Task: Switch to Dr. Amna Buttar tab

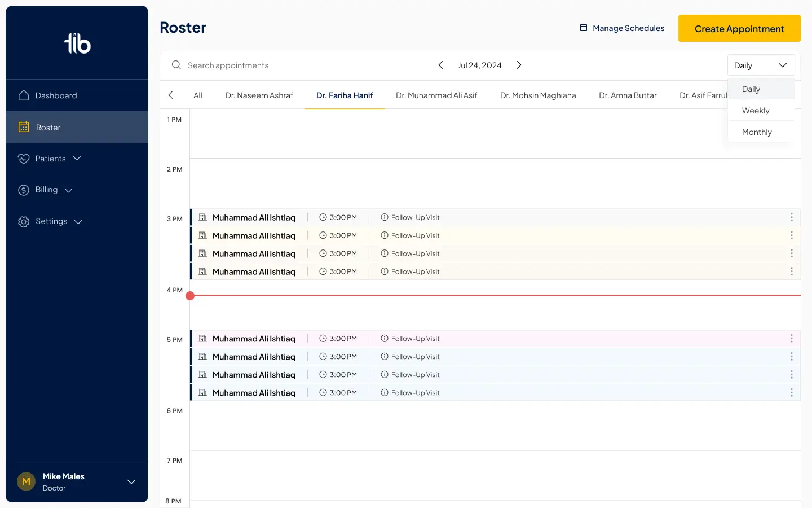Action: [628, 95]
